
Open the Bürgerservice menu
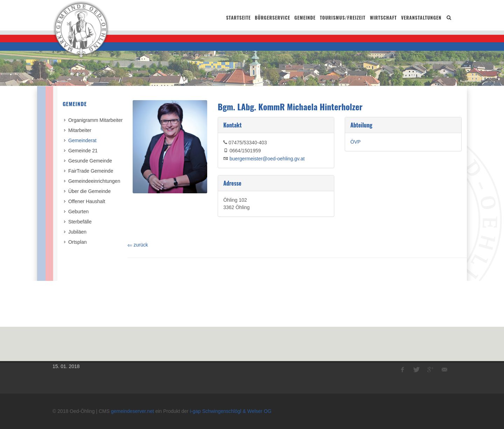(x=272, y=18)
